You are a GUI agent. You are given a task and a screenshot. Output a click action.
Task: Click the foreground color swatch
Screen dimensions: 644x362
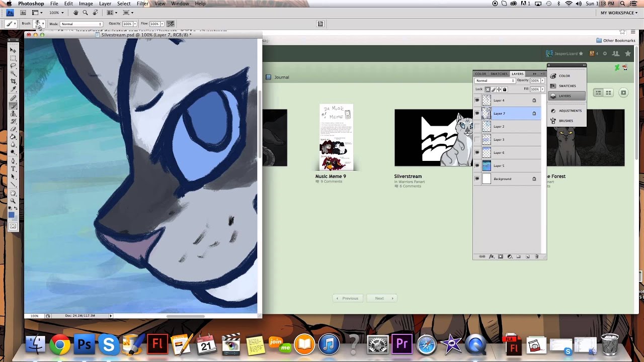pos(11,214)
